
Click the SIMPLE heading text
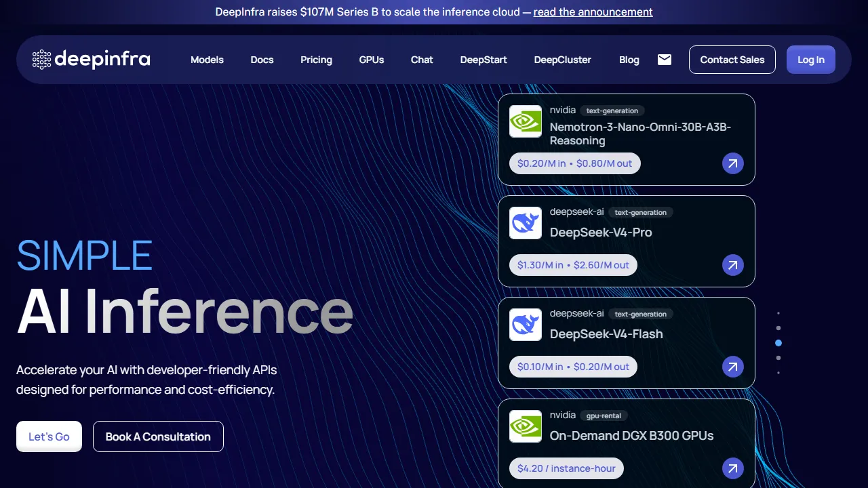click(x=84, y=256)
